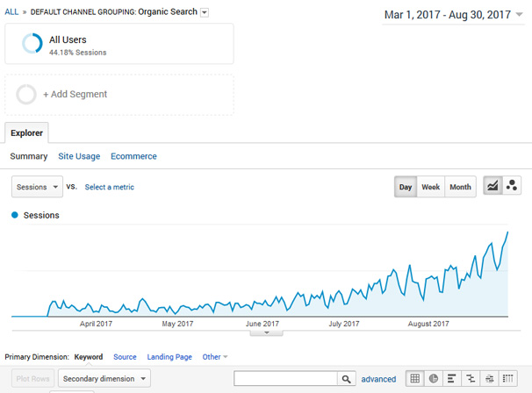Open the date range picker arrow
Viewport: 532px width, 393px height.
[x=519, y=15]
